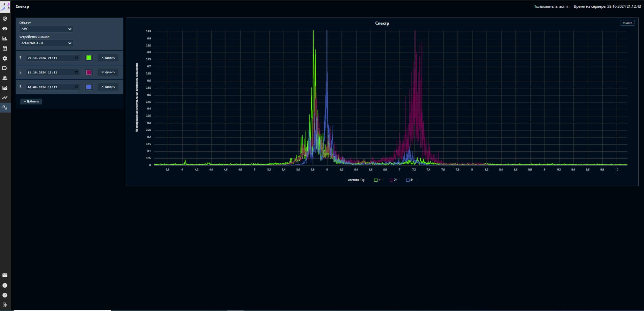Image resolution: width=644 pixels, height=311 pixels.
Task: Click the 14.08.2024 19:12 date field
Action: pos(51,87)
